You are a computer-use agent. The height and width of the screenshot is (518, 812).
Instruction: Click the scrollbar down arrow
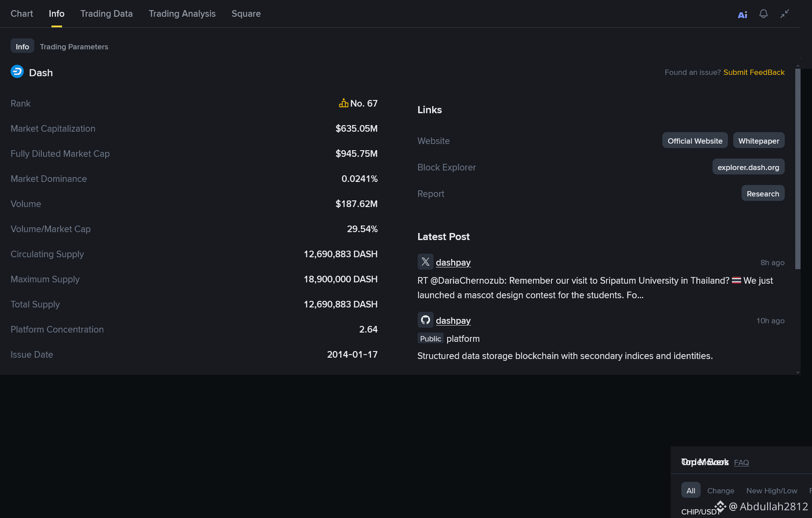tap(798, 372)
